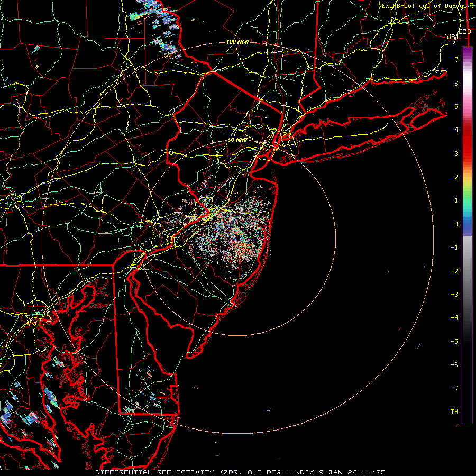Click the -2 dB scale label
The image size is (476, 476).
[x=454, y=271]
